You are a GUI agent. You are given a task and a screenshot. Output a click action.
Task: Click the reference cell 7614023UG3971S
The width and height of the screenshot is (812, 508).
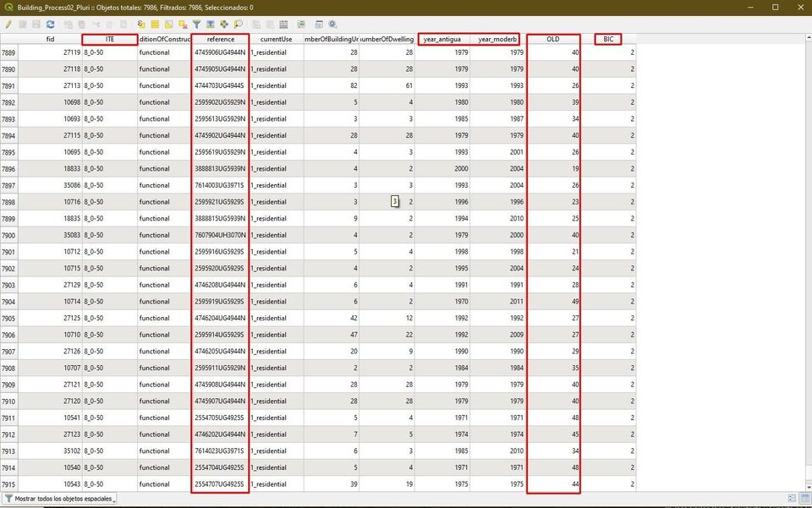pyautogui.click(x=220, y=451)
